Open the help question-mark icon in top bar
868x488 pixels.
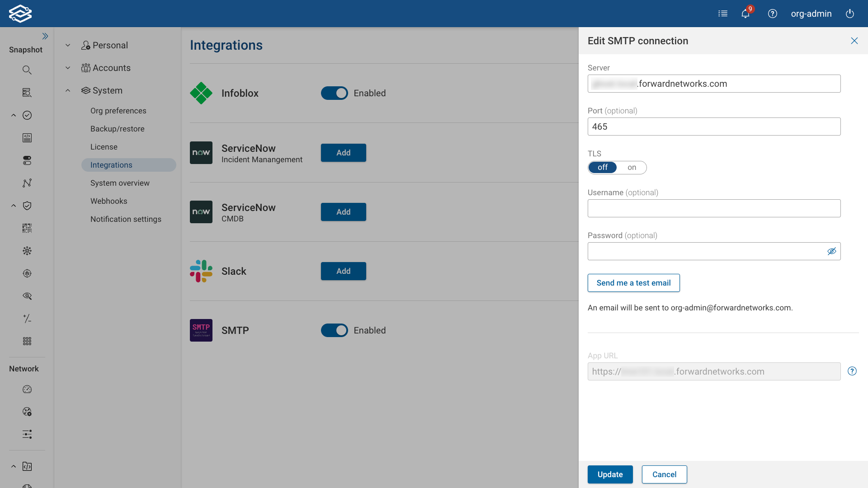773,14
